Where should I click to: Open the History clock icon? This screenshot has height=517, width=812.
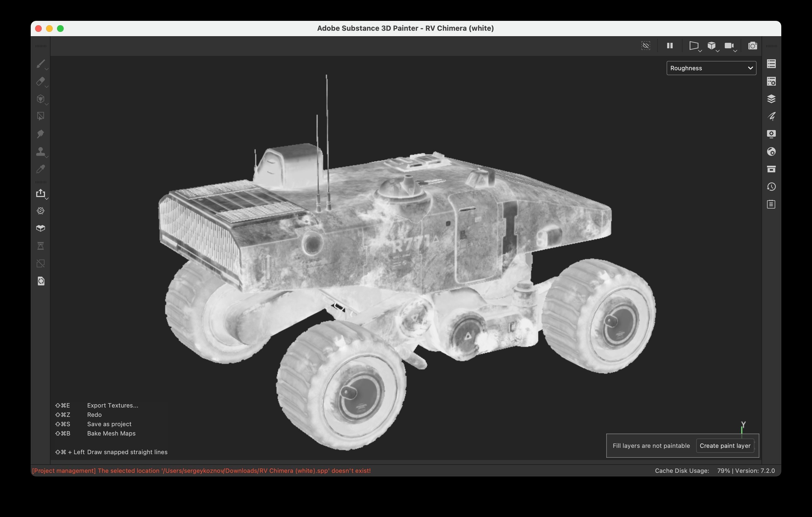click(771, 187)
